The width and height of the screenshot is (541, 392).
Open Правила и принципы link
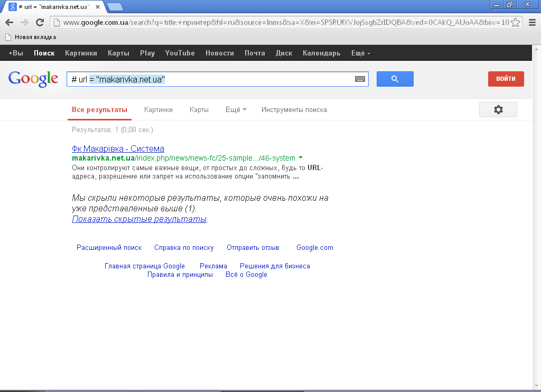coord(180,275)
